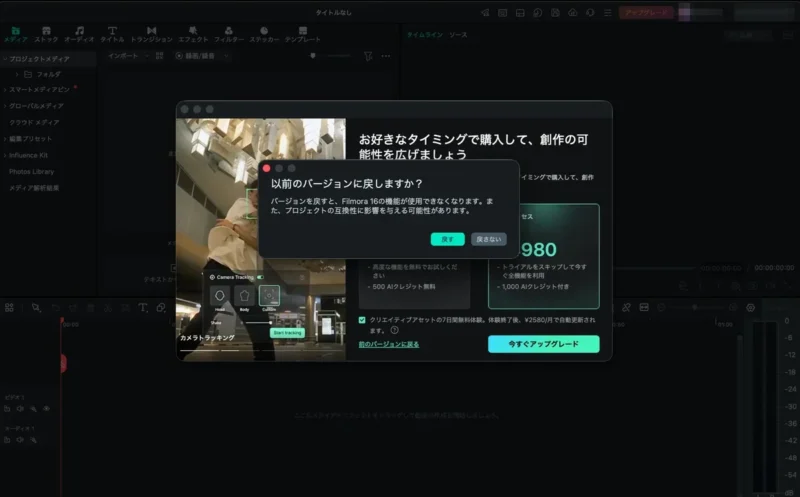This screenshot has width=800, height=497.
Task: Select クラウド メディア in the sidebar
Action: (34, 122)
